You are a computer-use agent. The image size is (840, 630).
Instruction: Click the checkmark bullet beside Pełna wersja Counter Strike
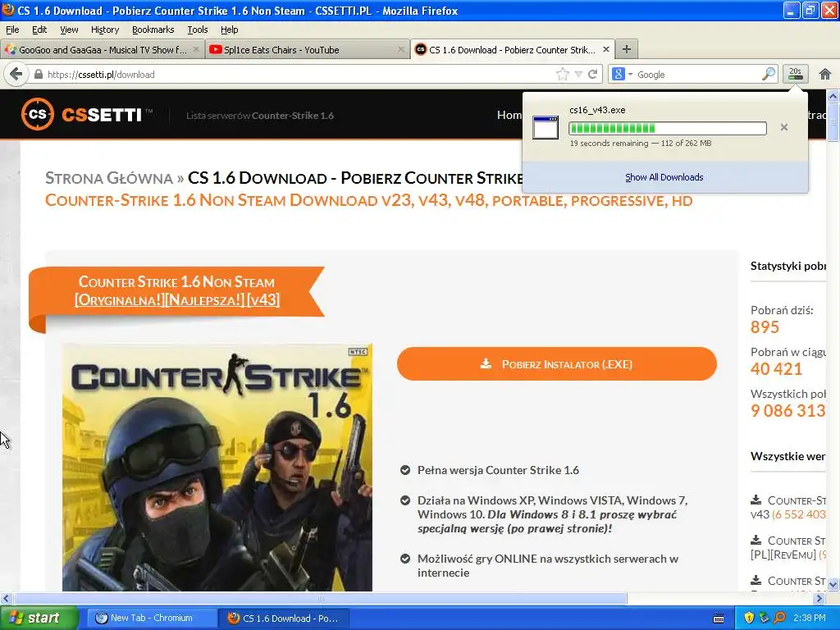click(405, 470)
